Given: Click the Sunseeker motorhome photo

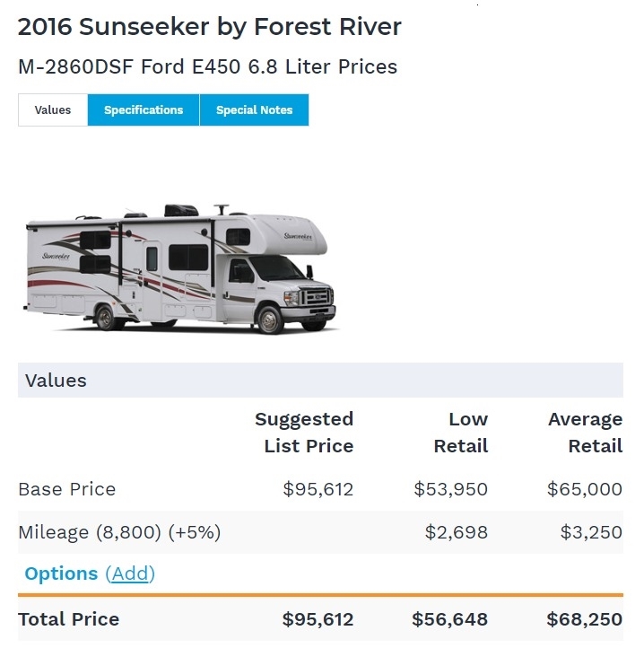Looking at the screenshot, I should 180,269.
